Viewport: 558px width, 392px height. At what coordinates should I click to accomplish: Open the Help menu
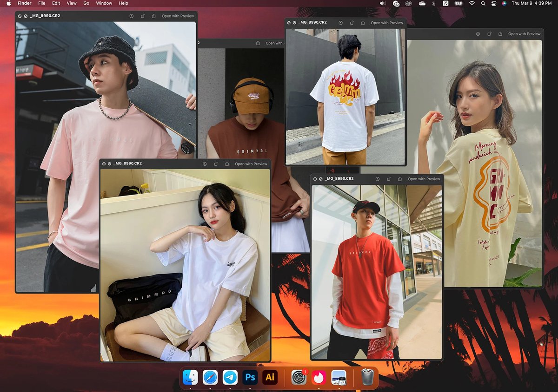click(123, 3)
